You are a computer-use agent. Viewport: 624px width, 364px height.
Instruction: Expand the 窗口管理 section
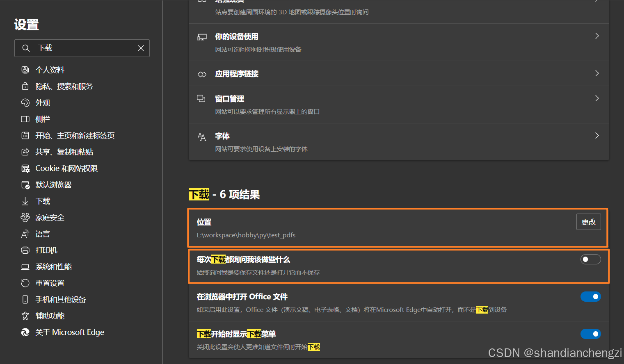coord(597,98)
